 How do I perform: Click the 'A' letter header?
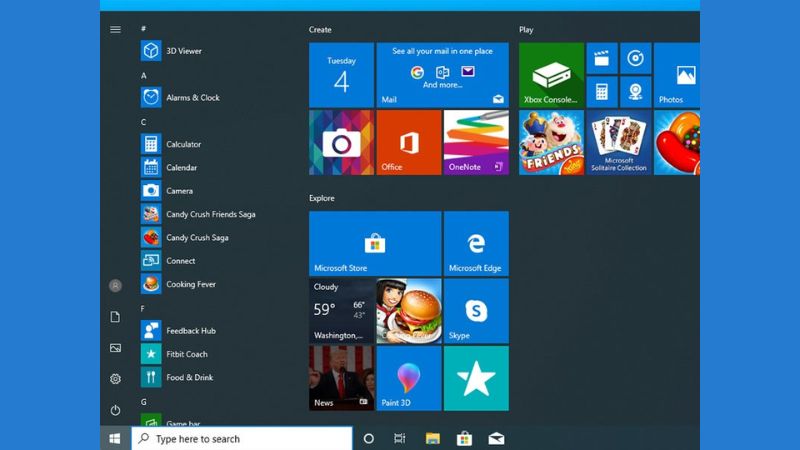coord(143,76)
